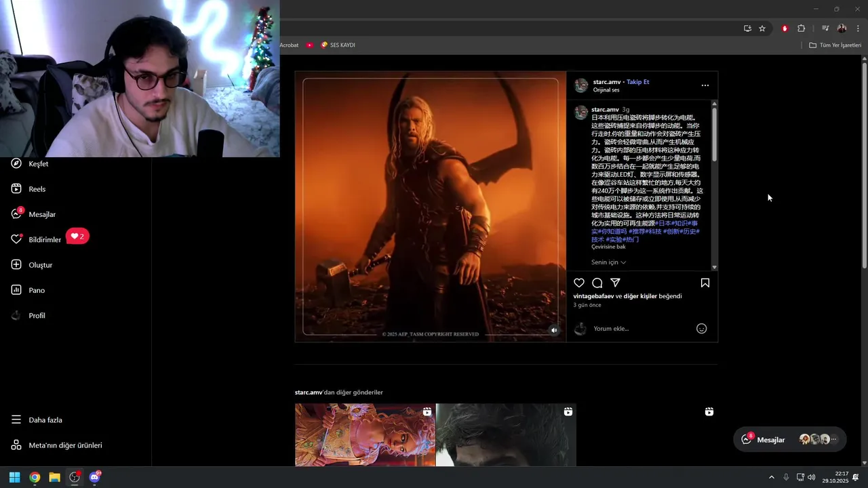Click the microphone tray icon
Viewport: 868px width, 488px height.
point(786,477)
